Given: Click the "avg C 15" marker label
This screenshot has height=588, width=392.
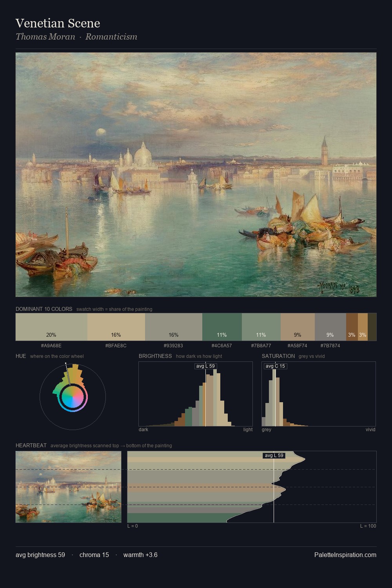Looking at the screenshot, I should pos(275,366).
